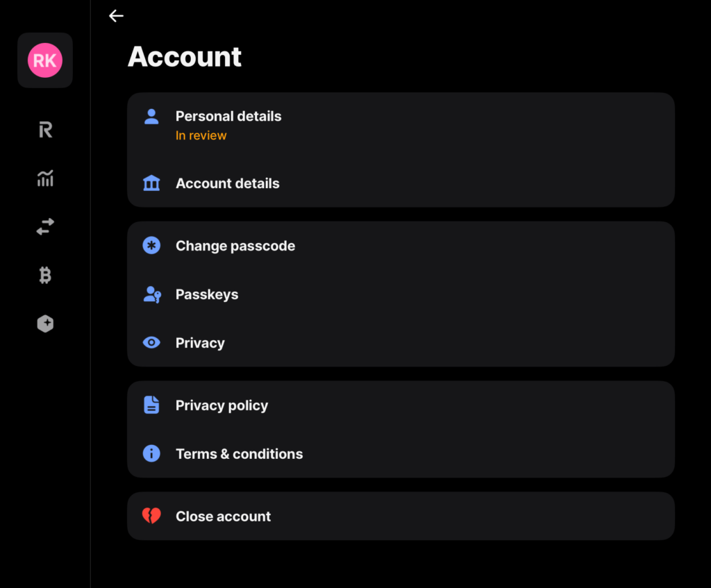Open the RK profile avatar
This screenshot has height=588, width=711.
(44, 60)
